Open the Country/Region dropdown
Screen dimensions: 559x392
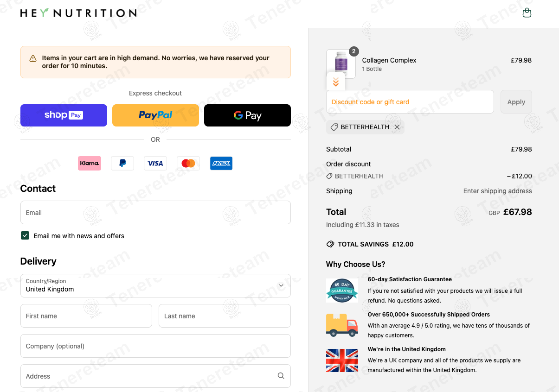click(x=155, y=285)
